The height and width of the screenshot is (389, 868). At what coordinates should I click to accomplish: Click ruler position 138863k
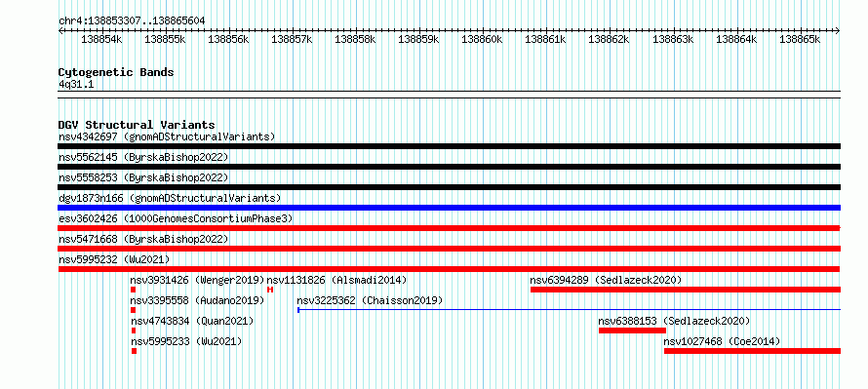tap(673, 39)
